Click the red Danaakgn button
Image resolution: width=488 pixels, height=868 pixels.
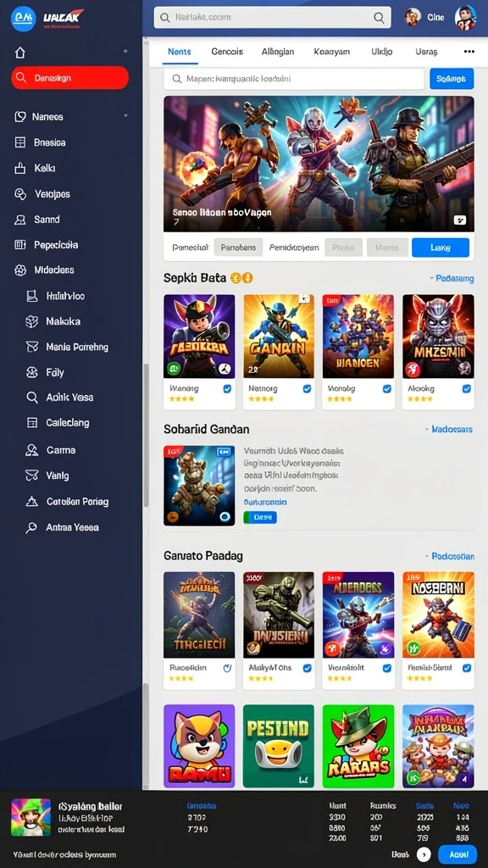69,78
